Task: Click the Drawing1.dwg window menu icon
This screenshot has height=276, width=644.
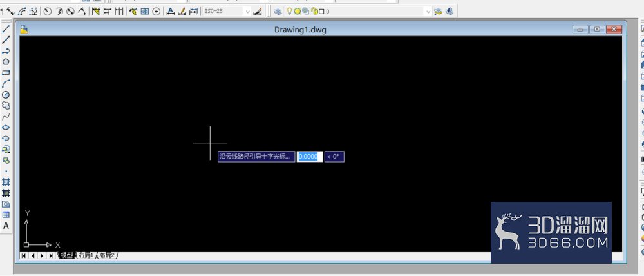Action: 24,29
